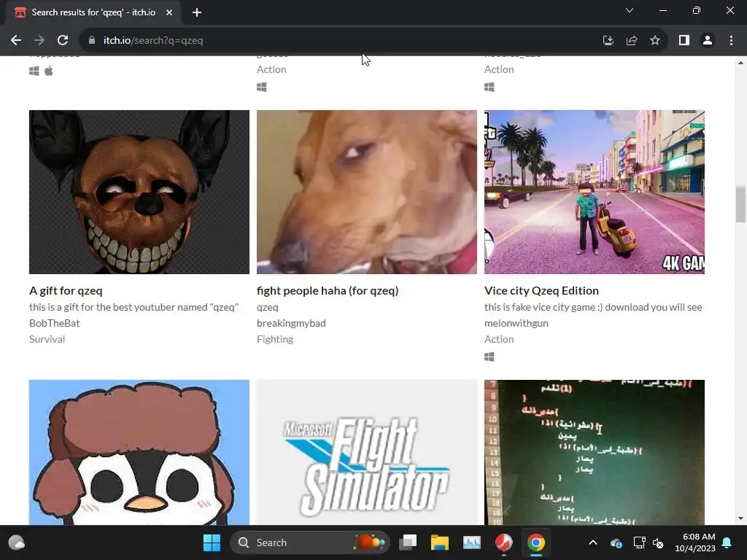This screenshot has width=747, height=560.
Task: Open the Chrome three-dot menu
Action: click(731, 41)
